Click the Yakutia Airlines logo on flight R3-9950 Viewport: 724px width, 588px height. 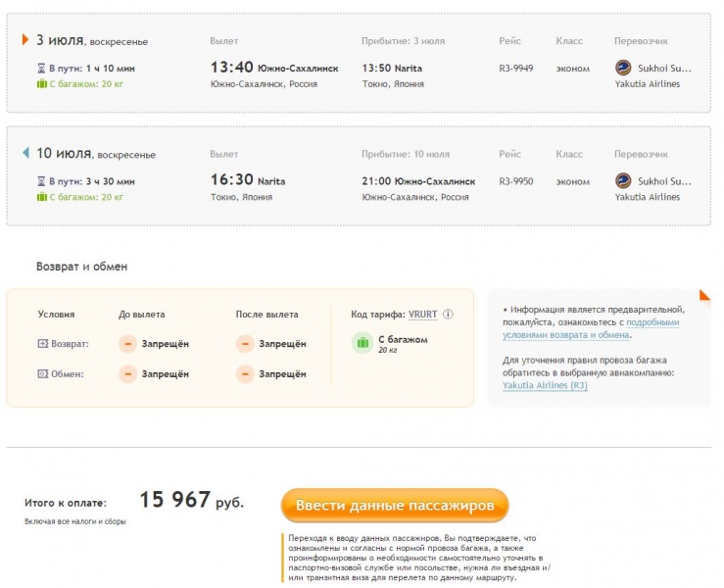coord(623,181)
